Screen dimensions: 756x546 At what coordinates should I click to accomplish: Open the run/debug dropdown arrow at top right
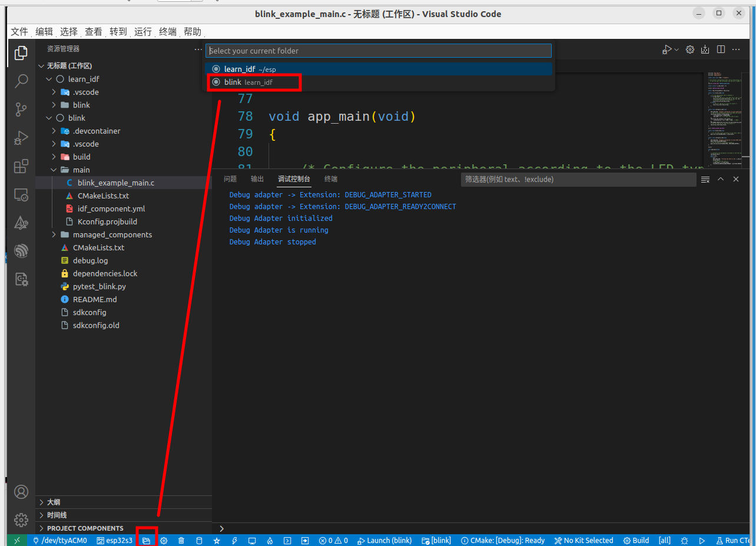[677, 50]
